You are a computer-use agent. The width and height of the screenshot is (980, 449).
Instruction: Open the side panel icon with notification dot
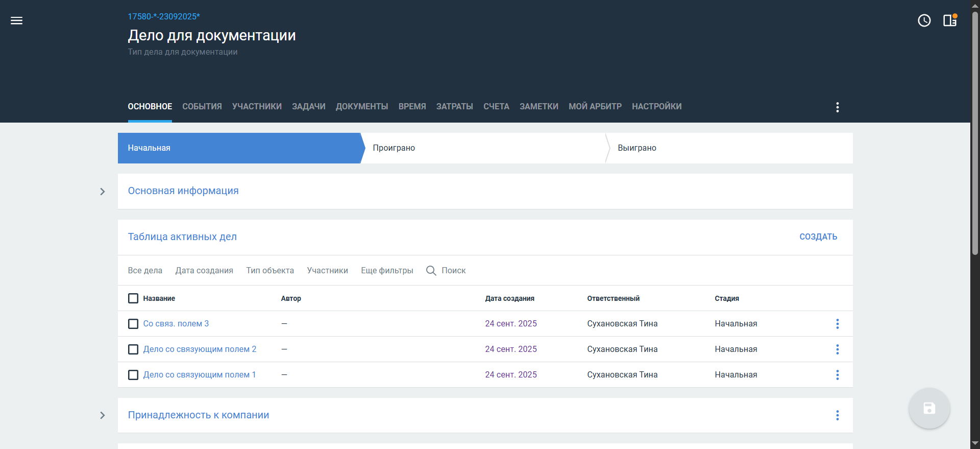(949, 20)
